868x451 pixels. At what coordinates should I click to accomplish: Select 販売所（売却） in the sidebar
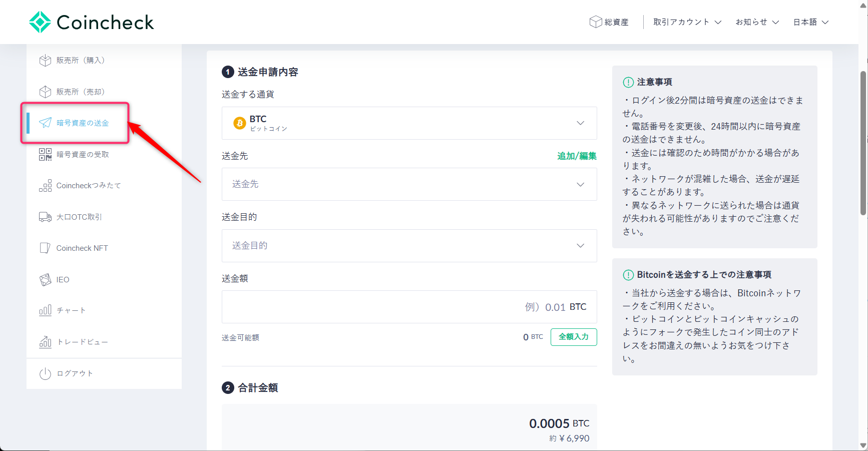pyautogui.click(x=80, y=91)
